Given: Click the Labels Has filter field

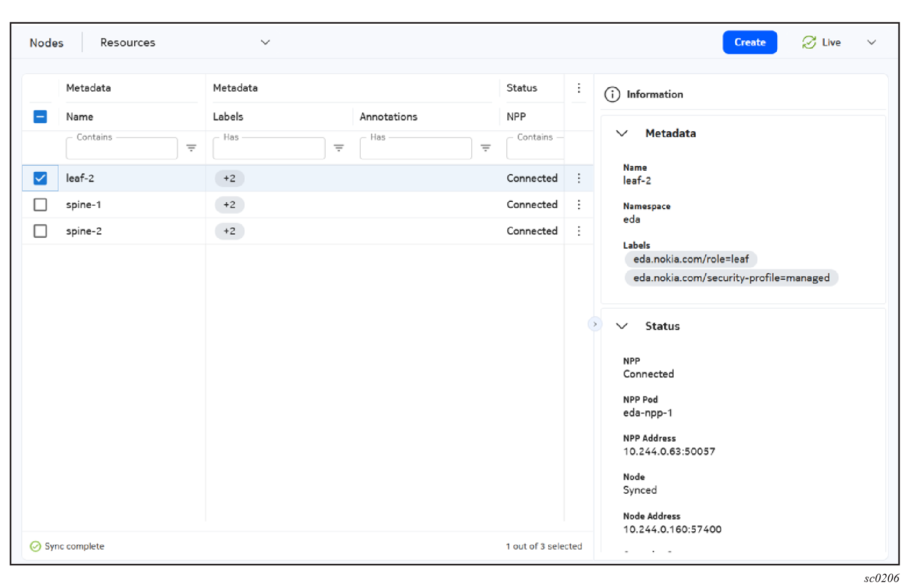Looking at the screenshot, I should 268,148.
